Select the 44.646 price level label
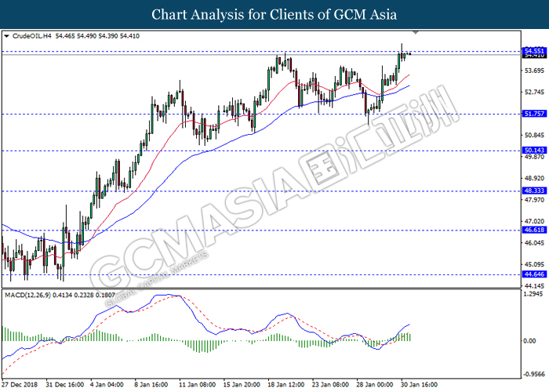 pos(534,274)
